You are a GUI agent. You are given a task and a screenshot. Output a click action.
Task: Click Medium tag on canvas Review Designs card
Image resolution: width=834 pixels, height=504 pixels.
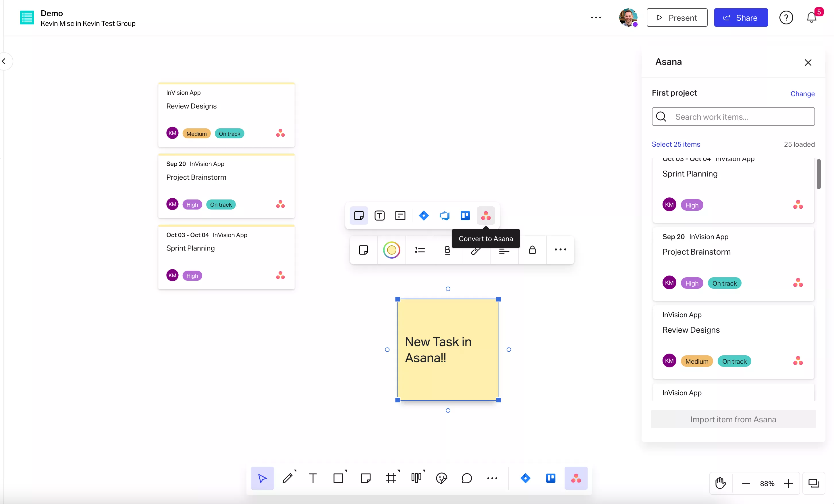[x=196, y=134]
